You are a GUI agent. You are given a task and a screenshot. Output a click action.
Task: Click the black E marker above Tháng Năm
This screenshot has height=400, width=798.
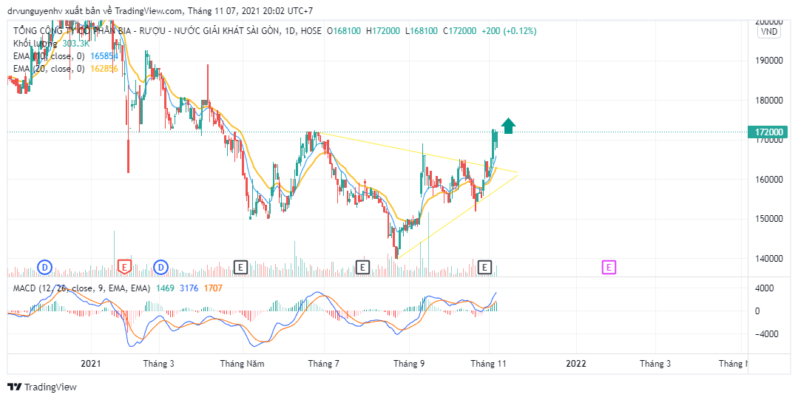coord(240,267)
